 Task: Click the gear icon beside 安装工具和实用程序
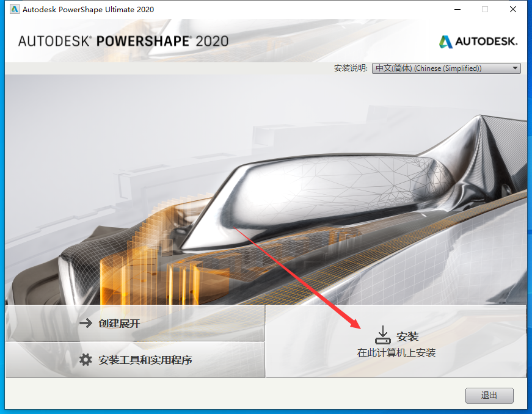pyautogui.click(x=86, y=360)
